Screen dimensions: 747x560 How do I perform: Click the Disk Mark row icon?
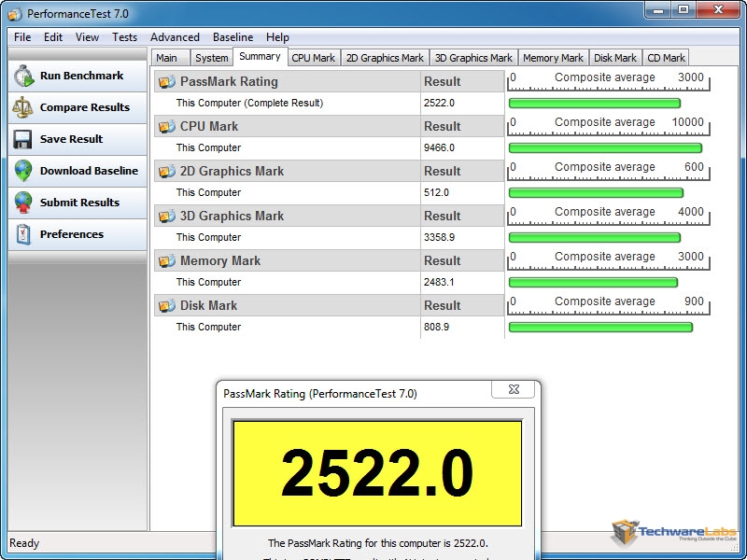(x=167, y=306)
